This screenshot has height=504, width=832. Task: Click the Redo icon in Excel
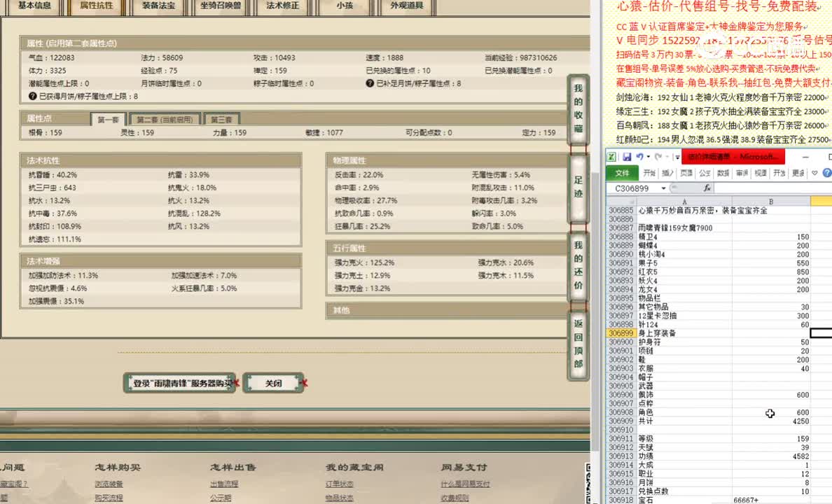point(659,156)
